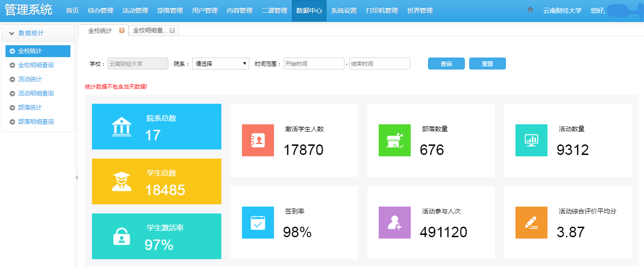The height and width of the screenshot is (266, 644).
Task: Click the building icon for 院系总数
Action: pos(122,127)
